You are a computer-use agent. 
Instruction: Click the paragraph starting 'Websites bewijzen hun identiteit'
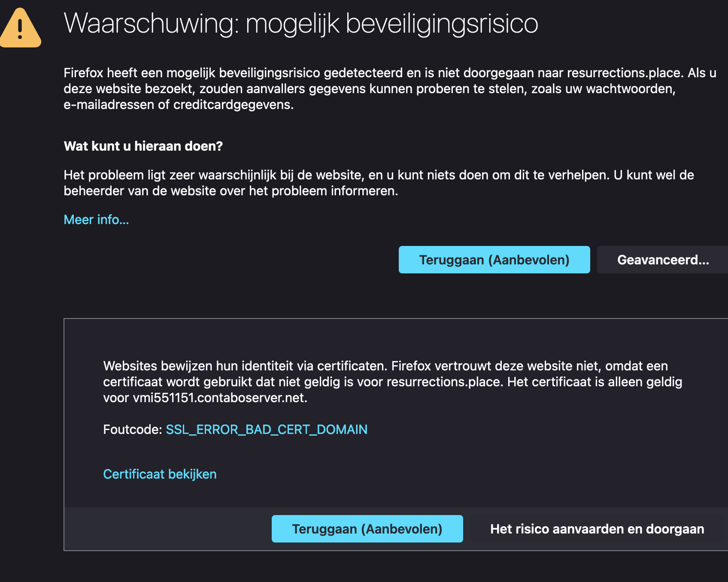tap(392, 382)
